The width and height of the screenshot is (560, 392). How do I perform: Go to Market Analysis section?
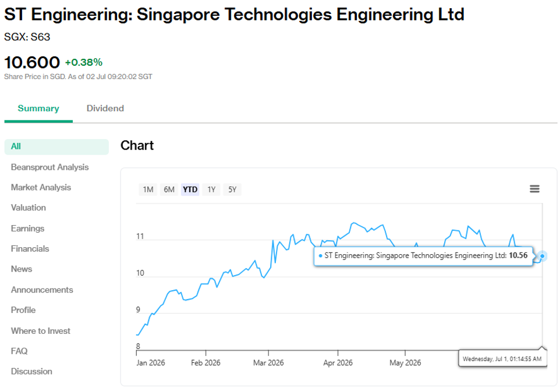[x=41, y=188]
